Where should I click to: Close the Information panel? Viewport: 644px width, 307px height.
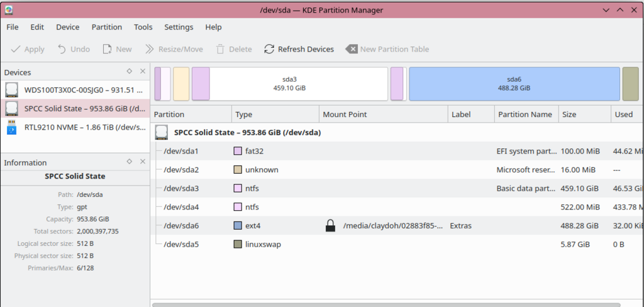click(x=143, y=162)
